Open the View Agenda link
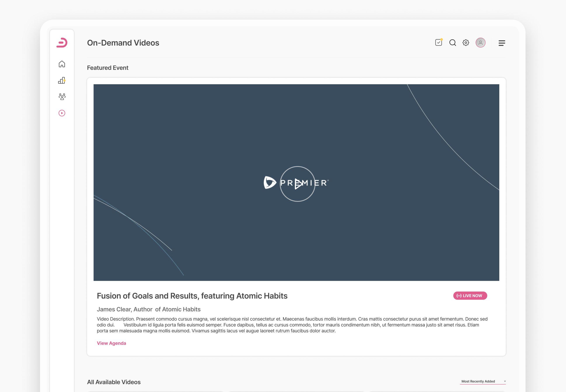This screenshot has height=392, width=566. tap(111, 343)
